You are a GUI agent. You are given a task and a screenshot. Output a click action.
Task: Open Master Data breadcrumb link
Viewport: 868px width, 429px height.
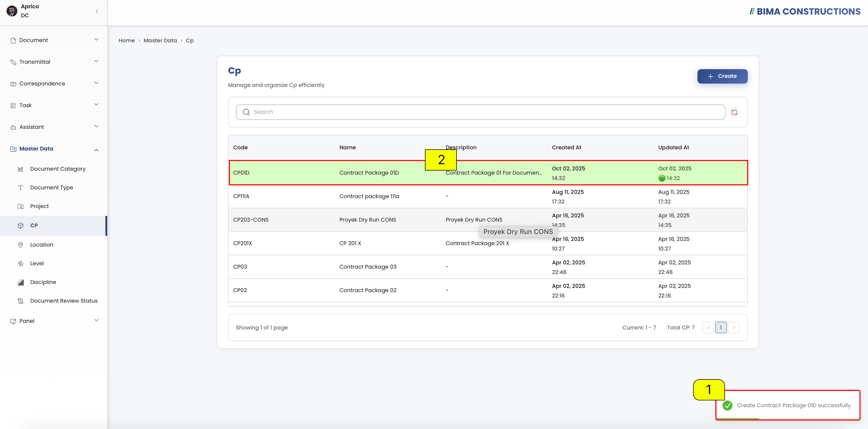[160, 41]
